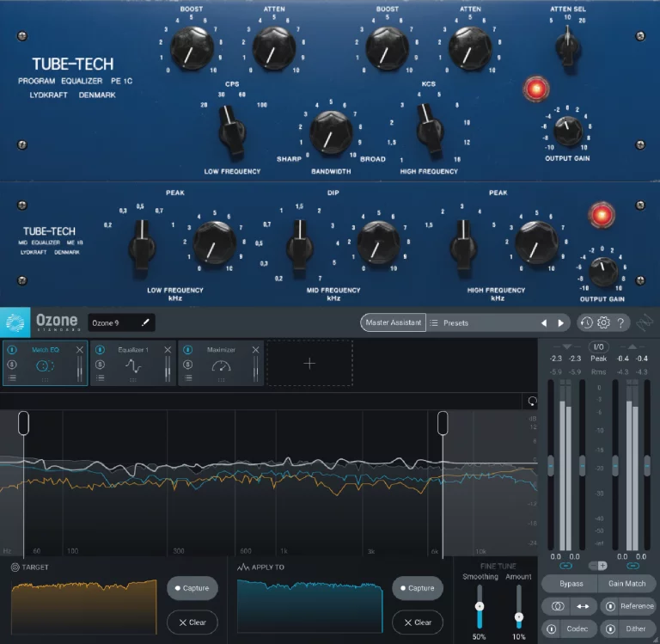This screenshot has width=660, height=644.
Task: Click the Amount slider handle
Action: point(519,617)
